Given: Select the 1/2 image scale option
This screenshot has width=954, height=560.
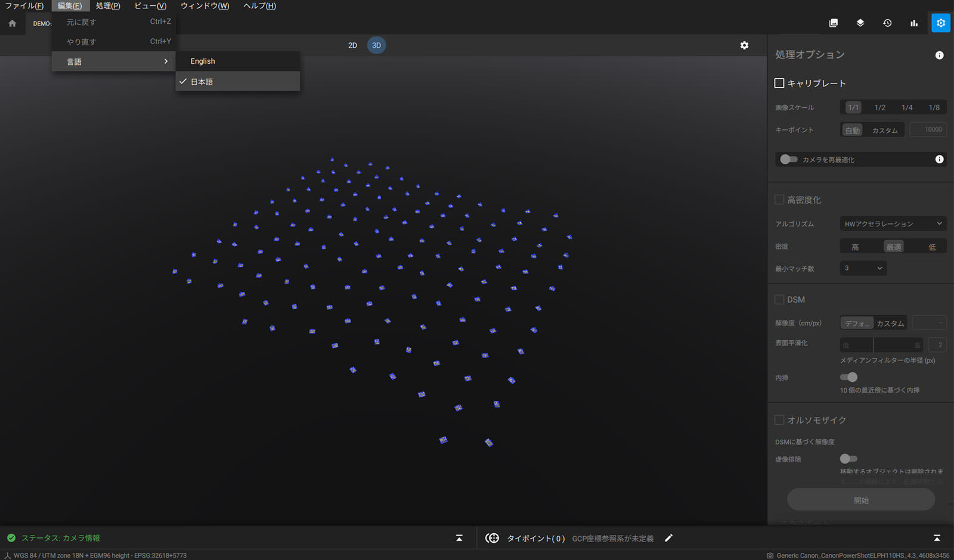Looking at the screenshot, I should 880,107.
